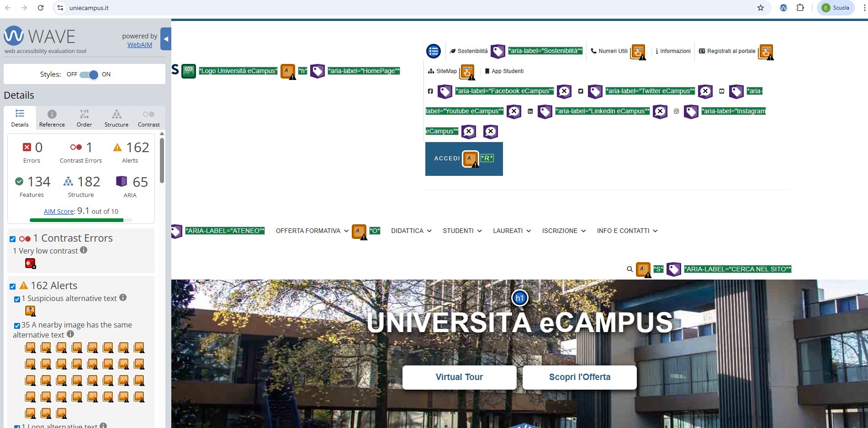Expand the DIDATTICA menu
The width and height of the screenshot is (868, 428).
click(412, 231)
